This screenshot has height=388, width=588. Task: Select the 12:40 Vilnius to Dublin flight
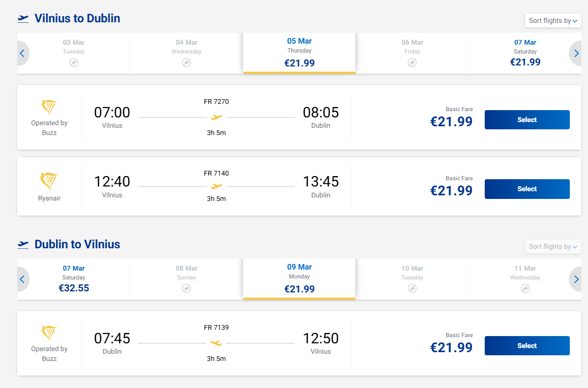coord(527,189)
